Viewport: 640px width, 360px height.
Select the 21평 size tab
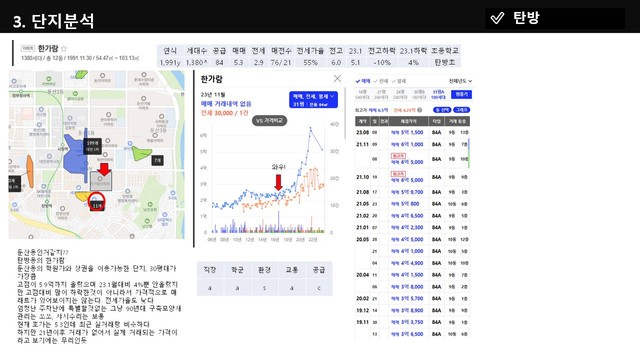(381, 95)
